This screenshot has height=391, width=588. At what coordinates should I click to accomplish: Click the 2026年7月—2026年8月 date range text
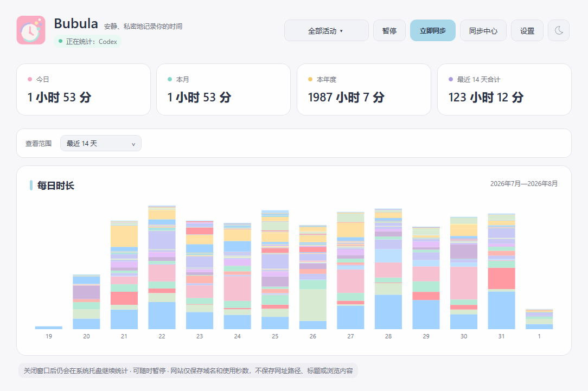point(524,184)
